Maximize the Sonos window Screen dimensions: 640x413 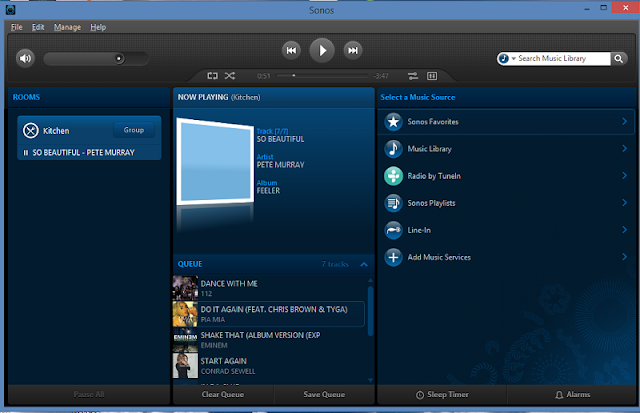pyautogui.click(x=604, y=8)
